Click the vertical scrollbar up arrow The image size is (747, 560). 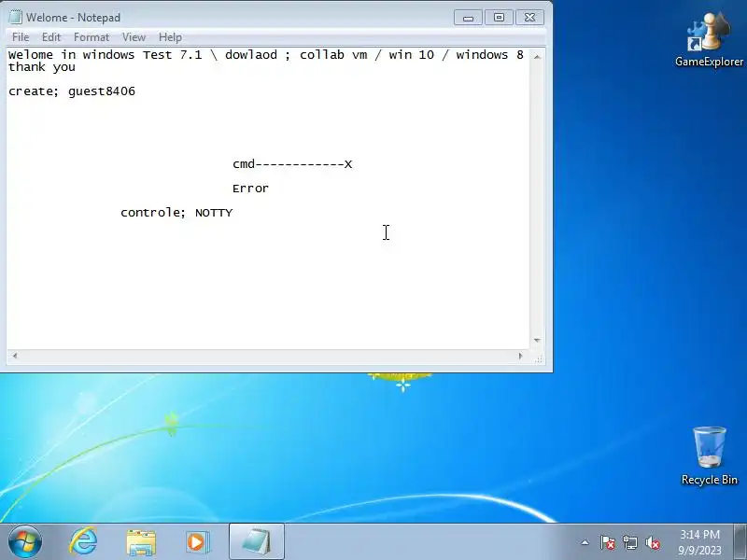pos(537,57)
